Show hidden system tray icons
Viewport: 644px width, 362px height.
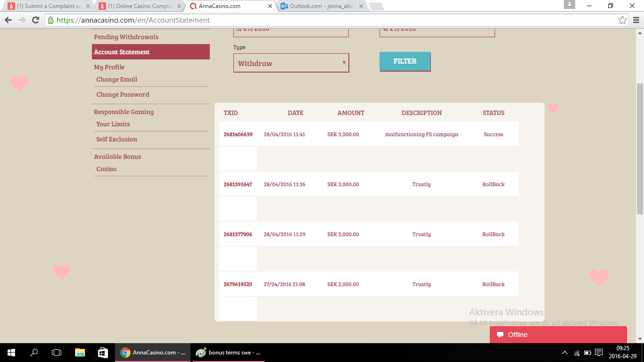[x=565, y=353]
